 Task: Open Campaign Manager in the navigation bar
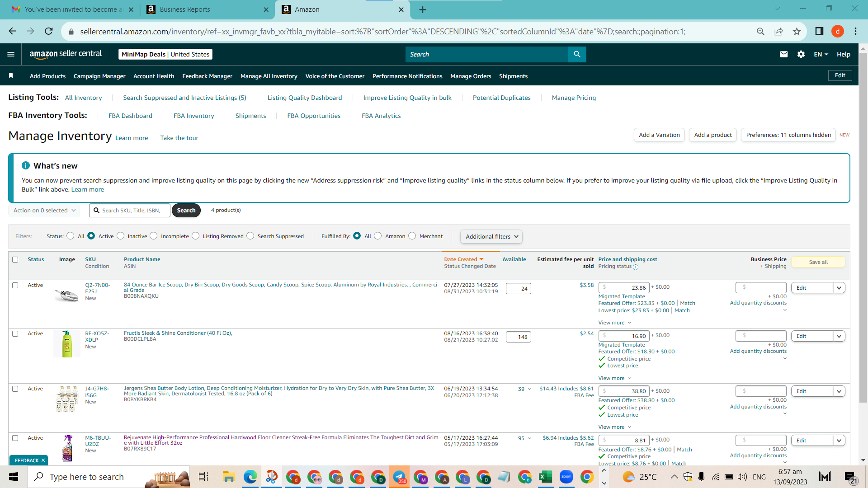pos(99,76)
